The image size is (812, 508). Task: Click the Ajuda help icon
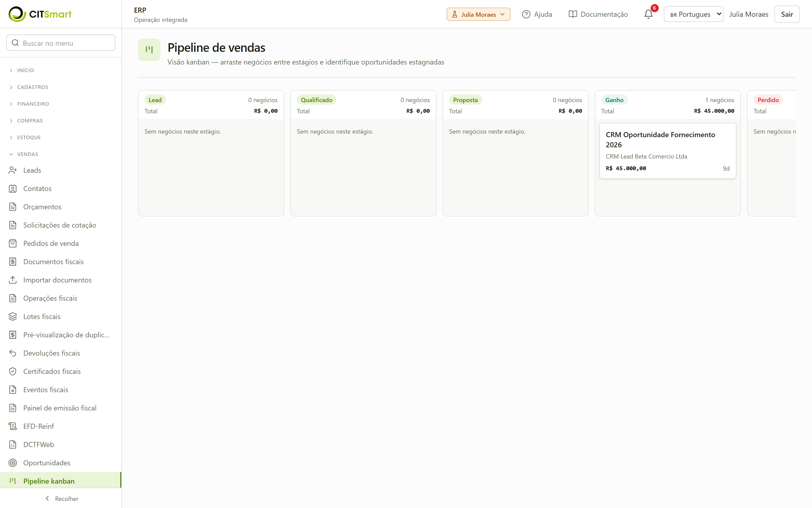(x=526, y=14)
